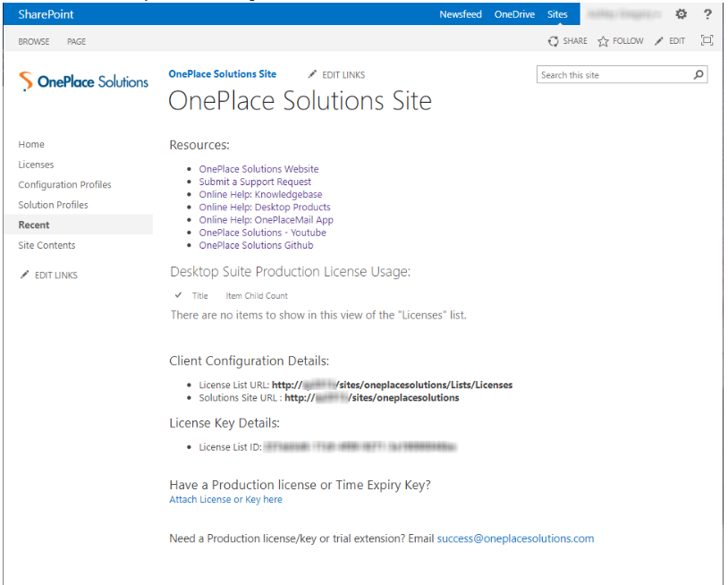Open Configuration Profiles in left navigation

click(x=64, y=185)
